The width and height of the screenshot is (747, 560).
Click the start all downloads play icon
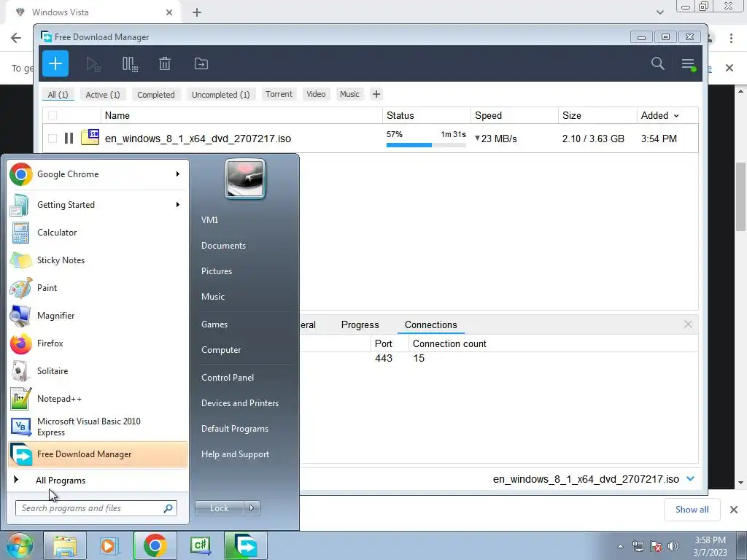pos(93,64)
